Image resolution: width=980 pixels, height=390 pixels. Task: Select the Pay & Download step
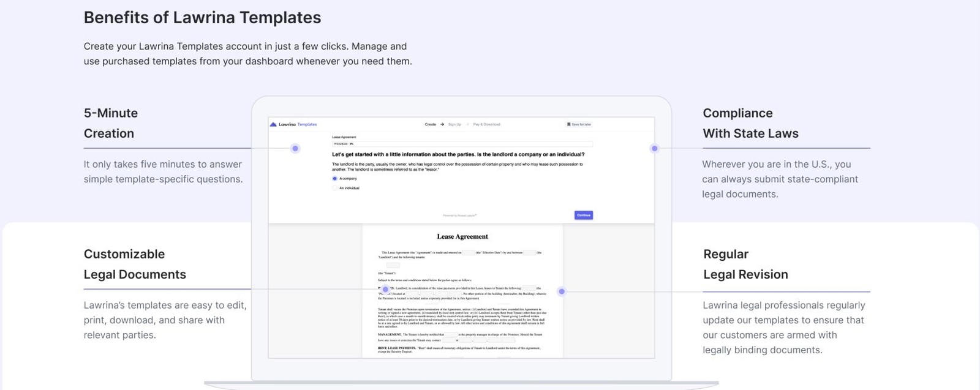pyautogui.click(x=486, y=124)
